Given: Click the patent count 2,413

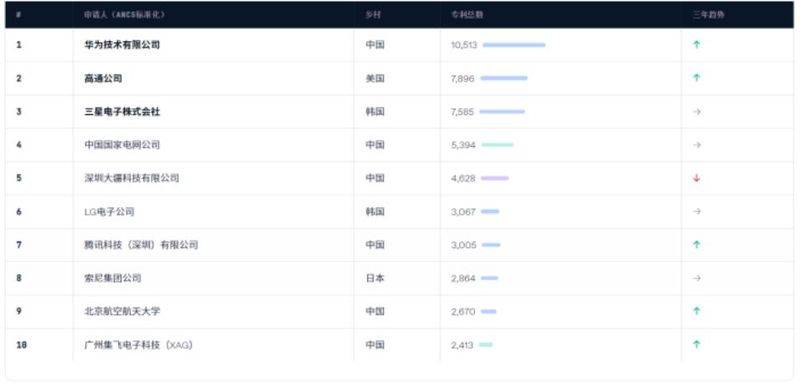Looking at the screenshot, I should point(462,345).
